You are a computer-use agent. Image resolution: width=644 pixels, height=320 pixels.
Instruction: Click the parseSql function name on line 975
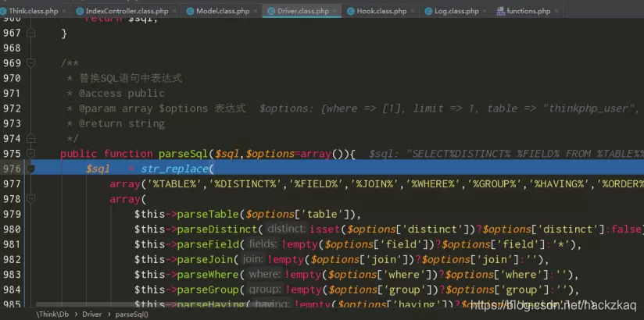[x=183, y=154]
